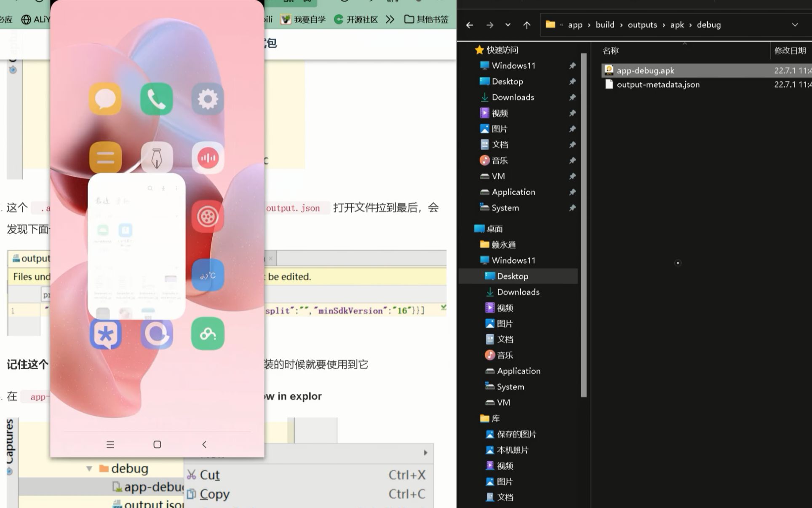Open the address bar dropdown chevron
The width and height of the screenshot is (812, 508).
[795, 24]
